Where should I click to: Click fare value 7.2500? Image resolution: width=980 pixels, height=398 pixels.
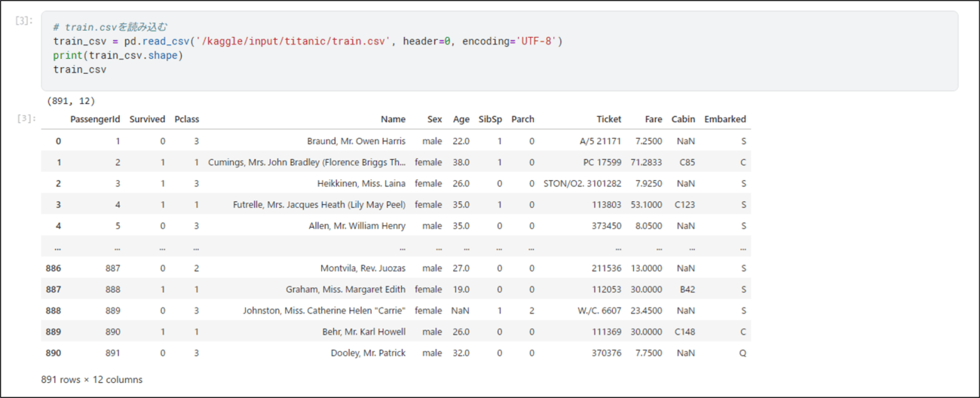click(x=648, y=141)
